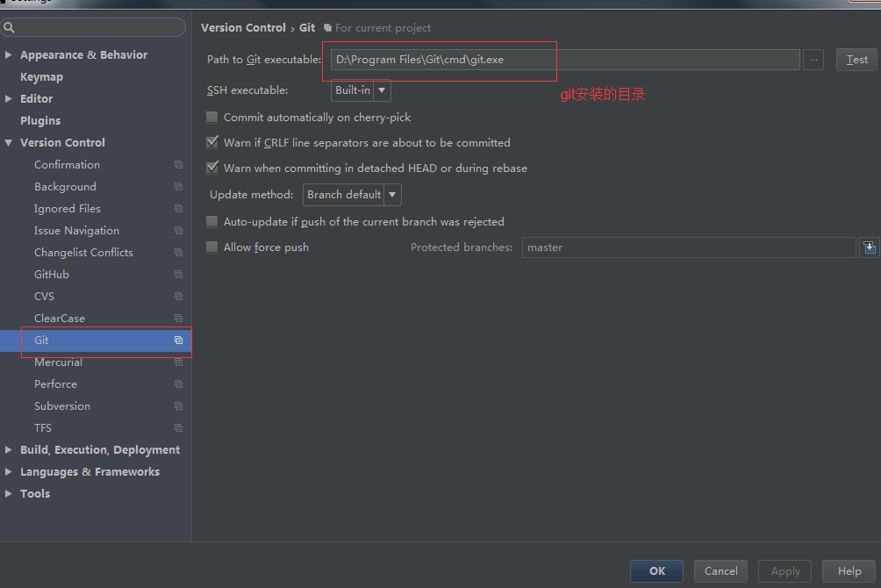Open the Mercurial settings page
881x588 pixels.
click(x=59, y=362)
